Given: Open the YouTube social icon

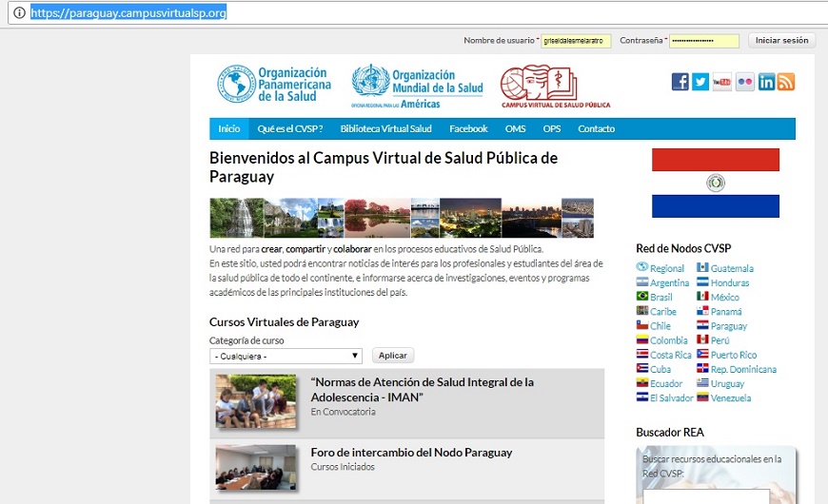Looking at the screenshot, I should point(721,82).
